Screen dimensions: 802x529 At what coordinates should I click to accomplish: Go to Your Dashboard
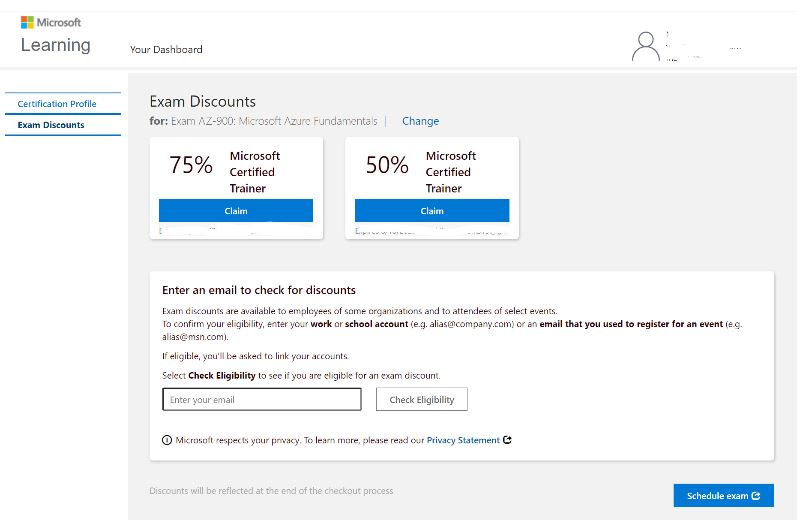[x=166, y=50]
